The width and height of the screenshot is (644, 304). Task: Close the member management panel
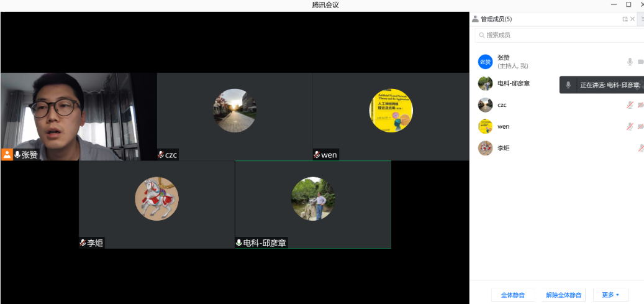tap(633, 19)
